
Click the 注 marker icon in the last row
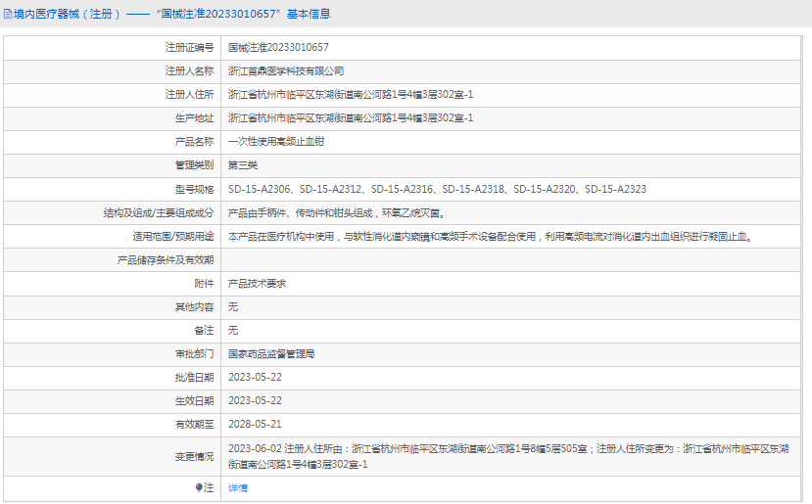point(199,487)
